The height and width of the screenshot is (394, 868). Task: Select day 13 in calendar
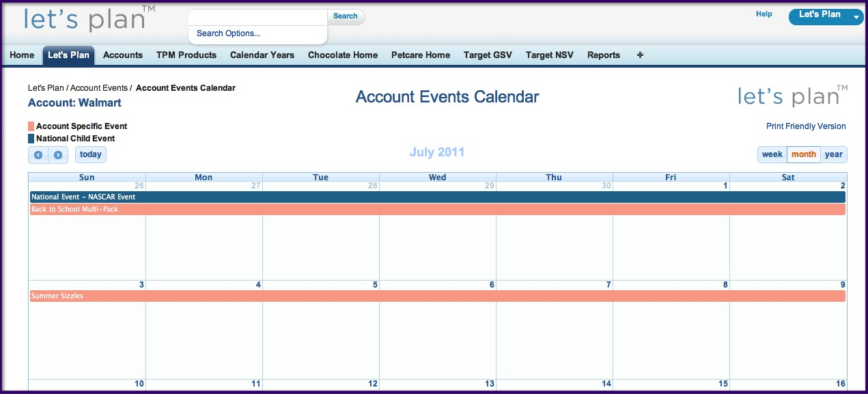pyautogui.click(x=490, y=384)
